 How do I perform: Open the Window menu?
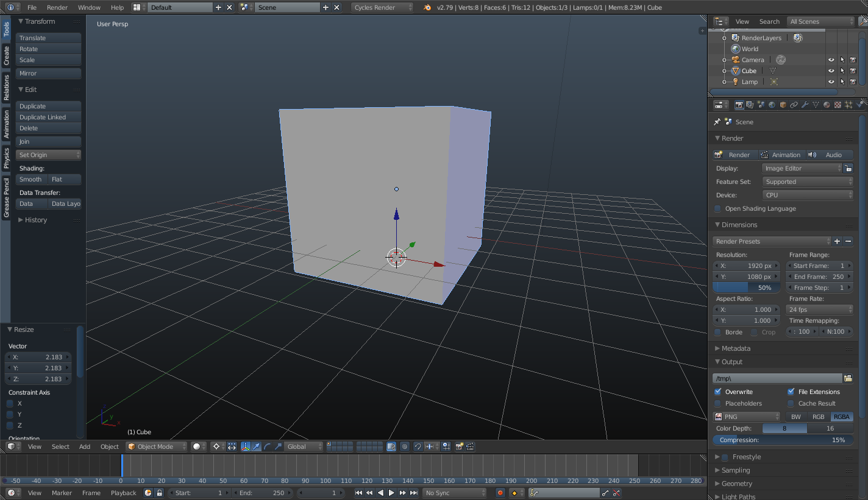tap(89, 7)
